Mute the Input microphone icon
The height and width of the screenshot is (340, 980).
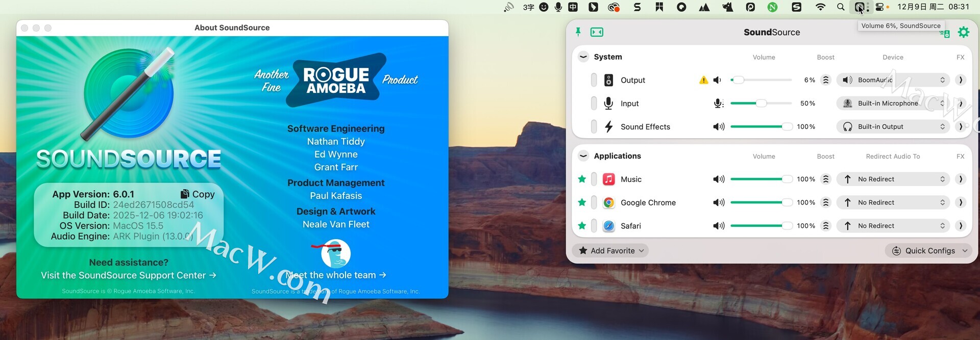[x=718, y=103]
